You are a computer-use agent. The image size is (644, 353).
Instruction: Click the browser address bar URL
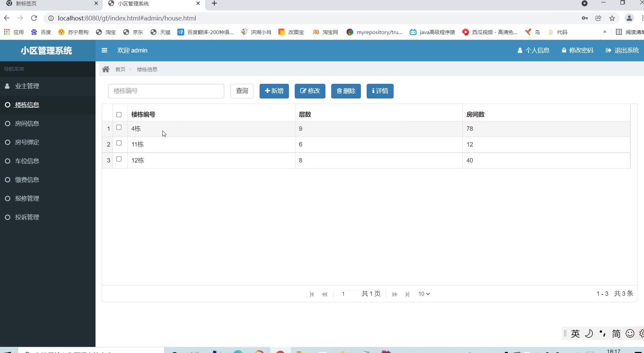(127, 18)
